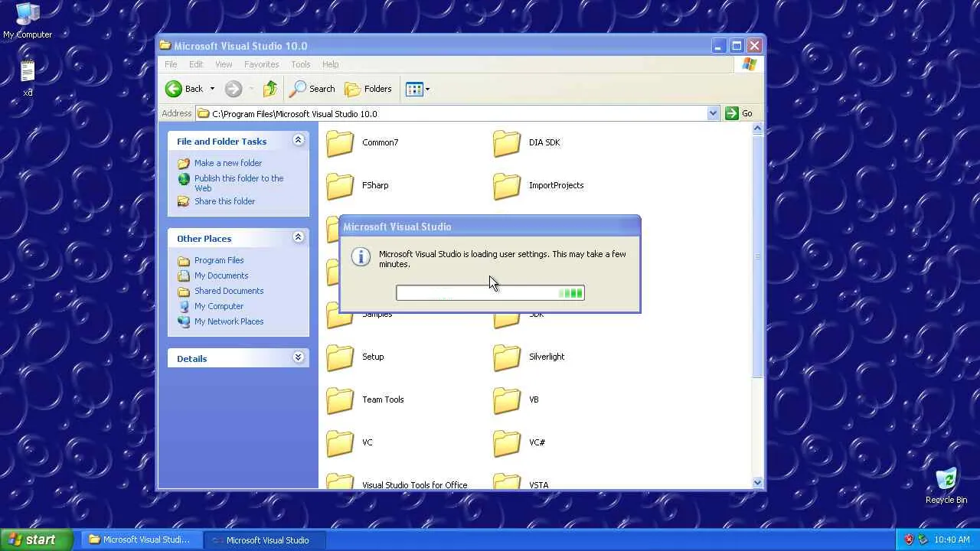Click the Visual Studio loading progress bar
The width and height of the screenshot is (980, 551).
click(490, 293)
